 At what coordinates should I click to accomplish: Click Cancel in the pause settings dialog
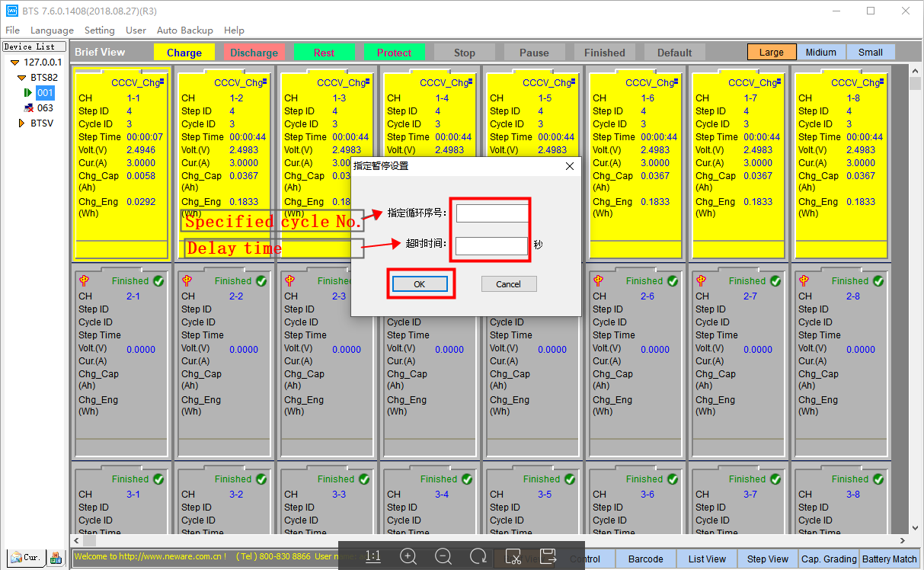[x=509, y=283]
